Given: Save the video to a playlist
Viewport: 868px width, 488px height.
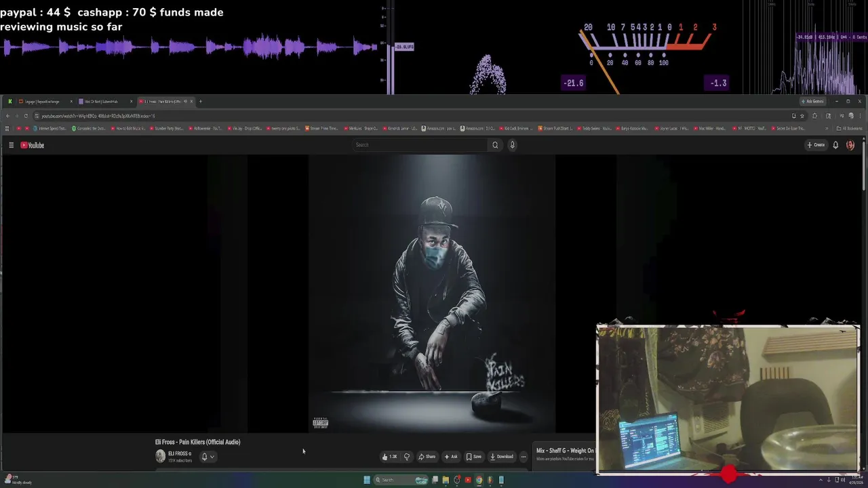Looking at the screenshot, I should point(474,456).
